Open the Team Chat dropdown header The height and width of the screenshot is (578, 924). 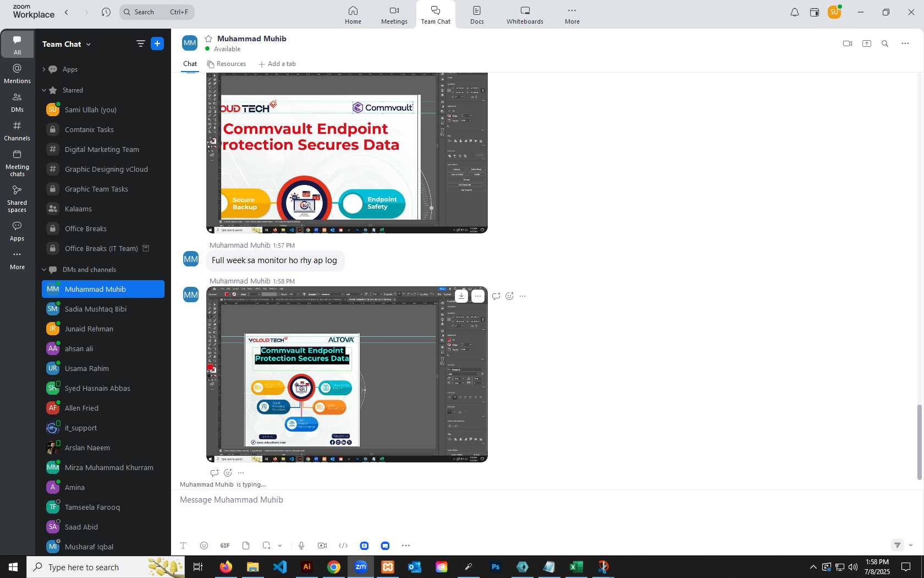pos(67,44)
